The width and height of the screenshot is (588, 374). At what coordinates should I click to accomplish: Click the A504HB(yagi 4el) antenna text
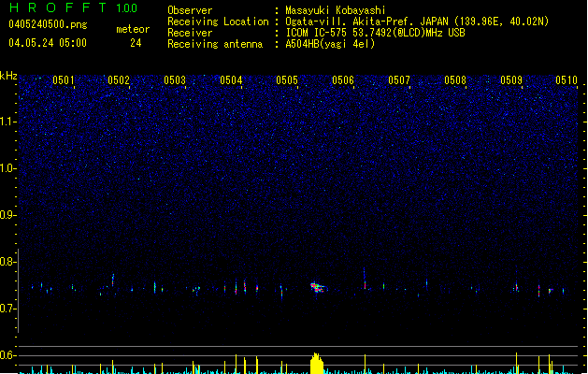tap(330, 44)
